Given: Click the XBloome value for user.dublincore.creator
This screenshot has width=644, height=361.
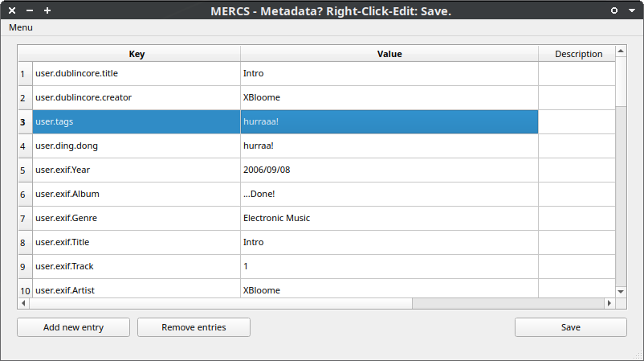Looking at the screenshot, I should tap(389, 98).
